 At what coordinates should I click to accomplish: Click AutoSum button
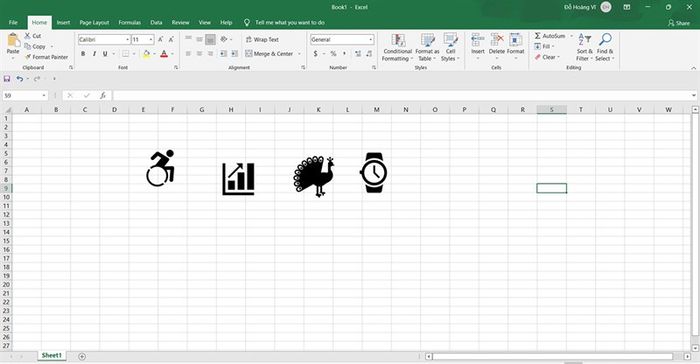pos(550,36)
